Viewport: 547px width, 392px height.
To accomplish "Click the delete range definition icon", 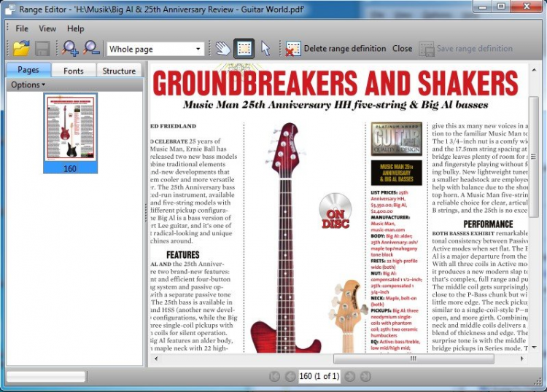I will pos(292,48).
